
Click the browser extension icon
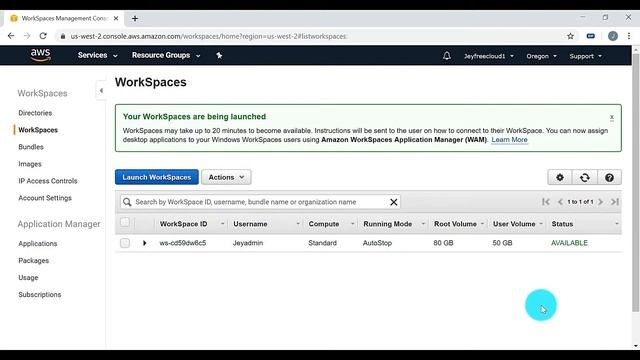pos(591,36)
